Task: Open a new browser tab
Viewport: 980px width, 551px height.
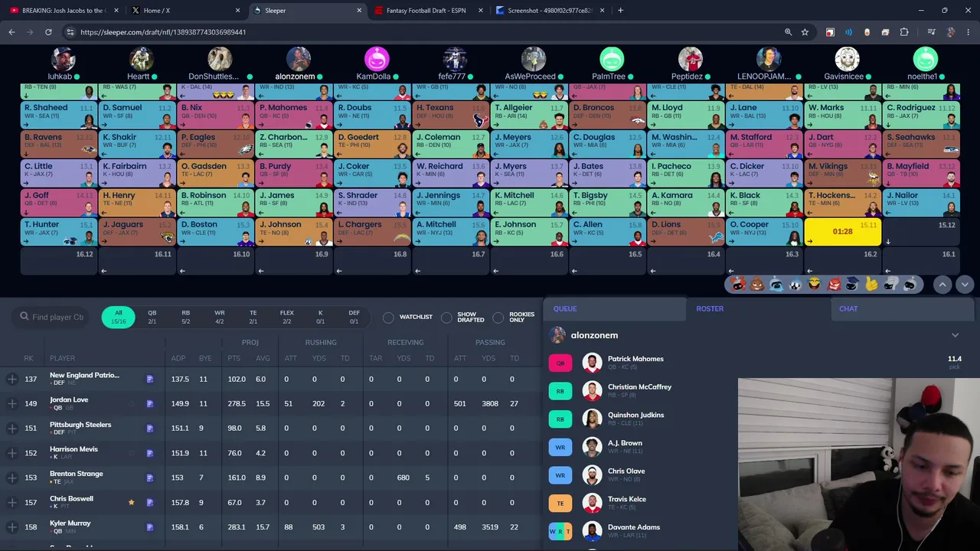Action: (x=620, y=11)
